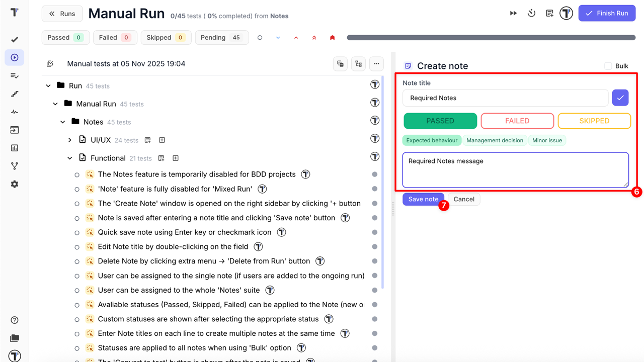
Task: Open the Settings gear in sidebar
Action: pyautogui.click(x=15, y=185)
